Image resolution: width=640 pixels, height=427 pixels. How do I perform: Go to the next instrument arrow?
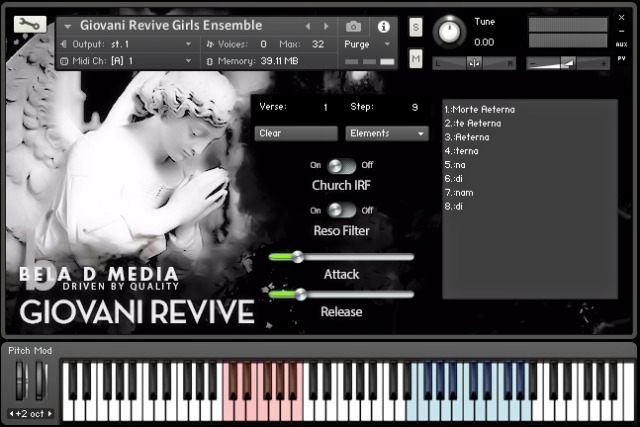click(x=326, y=27)
